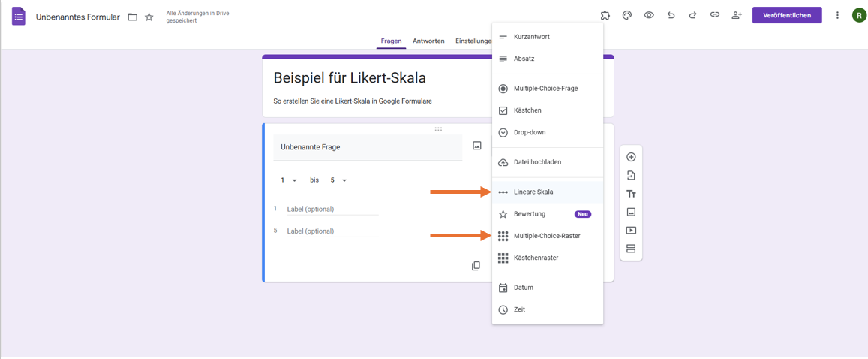868x359 pixels.
Task: Click the redo arrow icon
Action: pyautogui.click(x=692, y=16)
